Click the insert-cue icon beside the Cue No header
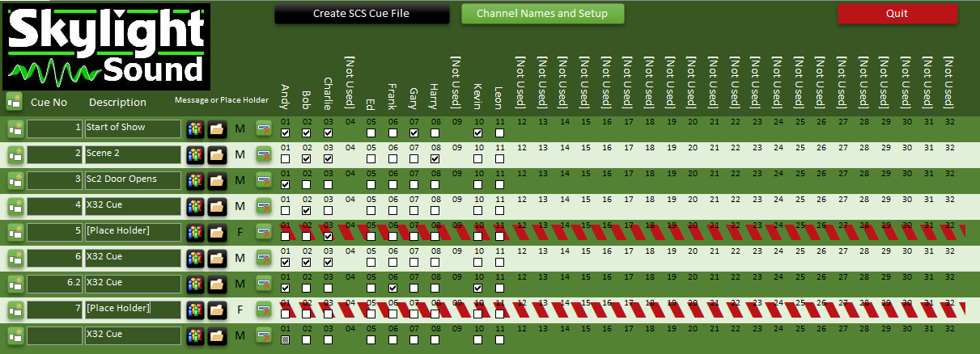Viewport: 980px width, 354px height. tap(15, 102)
